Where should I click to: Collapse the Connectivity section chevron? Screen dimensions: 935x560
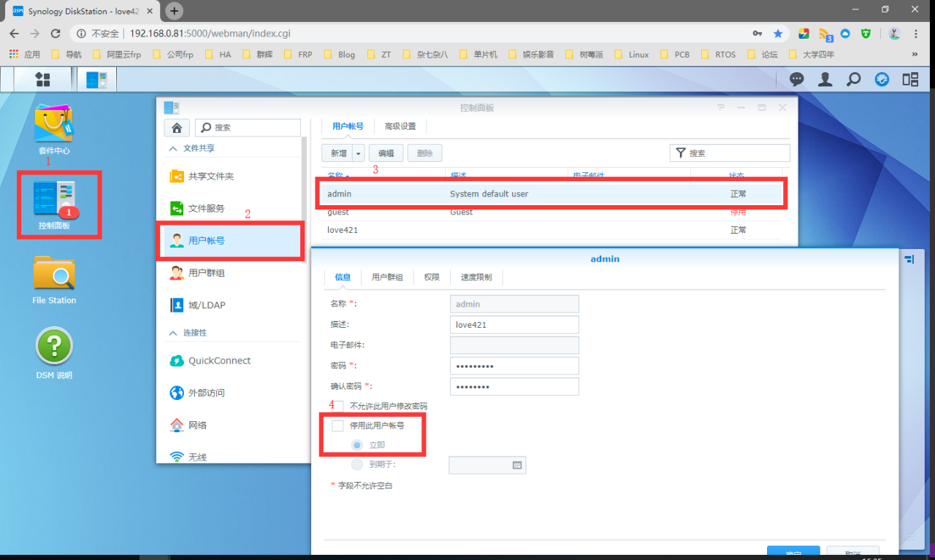tap(173, 333)
